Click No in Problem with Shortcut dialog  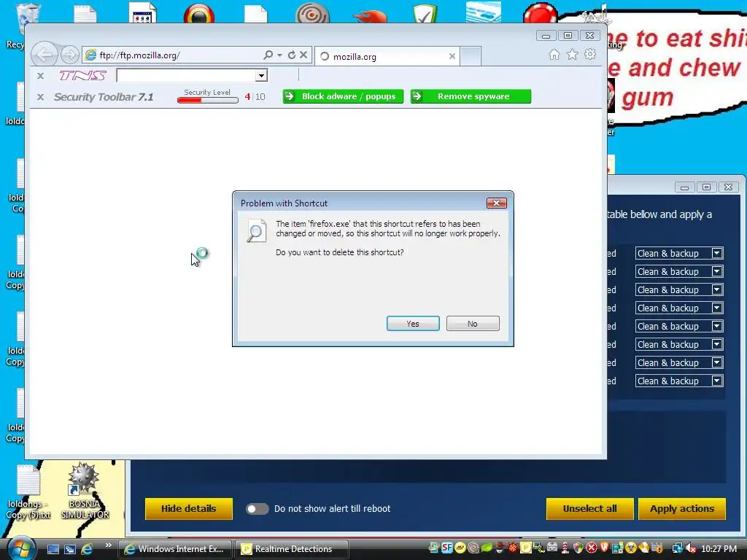[x=473, y=323]
